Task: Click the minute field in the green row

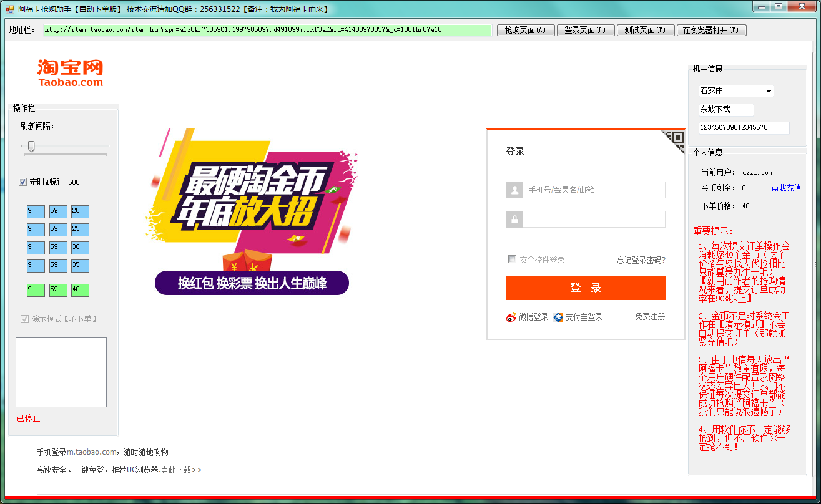Action: 58,290
